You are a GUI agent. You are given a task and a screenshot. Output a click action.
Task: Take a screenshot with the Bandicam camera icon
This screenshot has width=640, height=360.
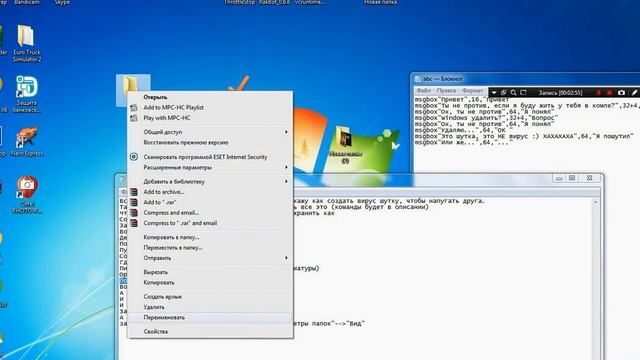click(621, 93)
